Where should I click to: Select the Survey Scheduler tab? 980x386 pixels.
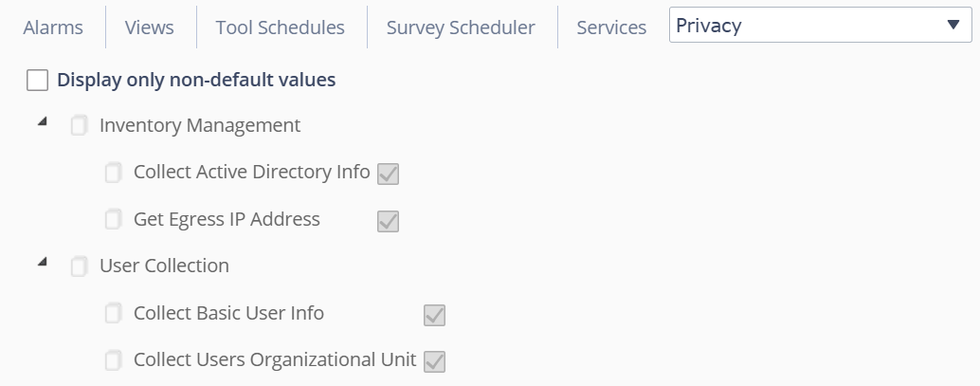(461, 28)
